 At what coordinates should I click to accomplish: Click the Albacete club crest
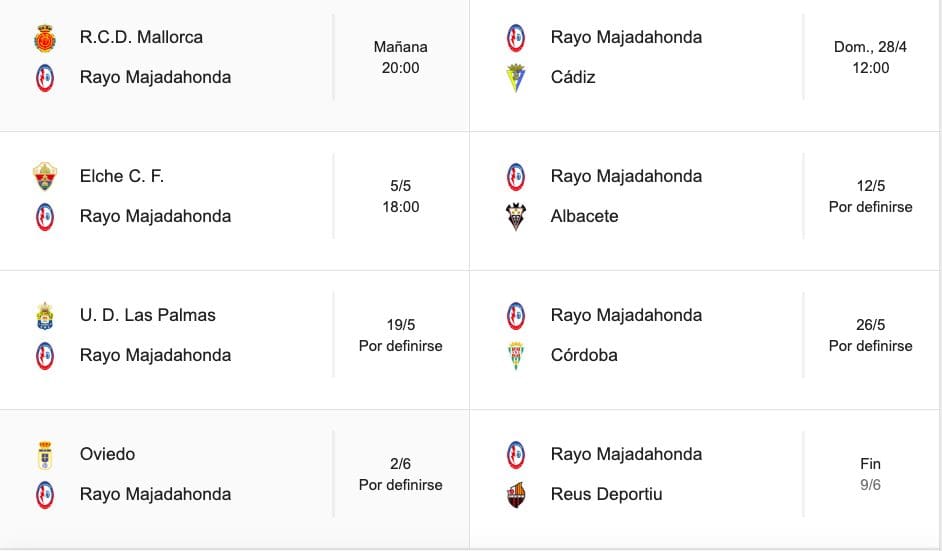pos(515,217)
